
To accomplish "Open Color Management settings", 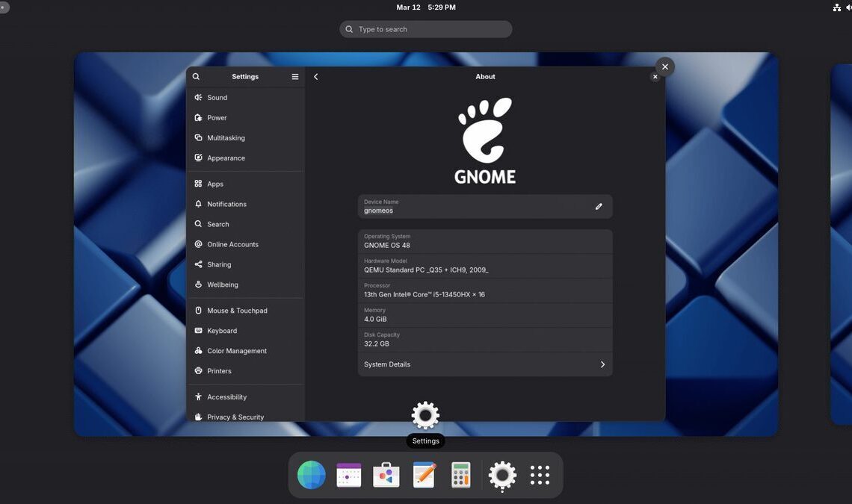I will coord(245,351).
